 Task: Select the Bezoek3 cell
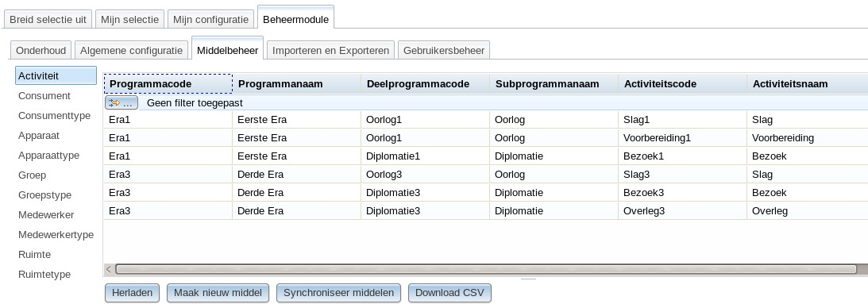click(x=682, y=192)
